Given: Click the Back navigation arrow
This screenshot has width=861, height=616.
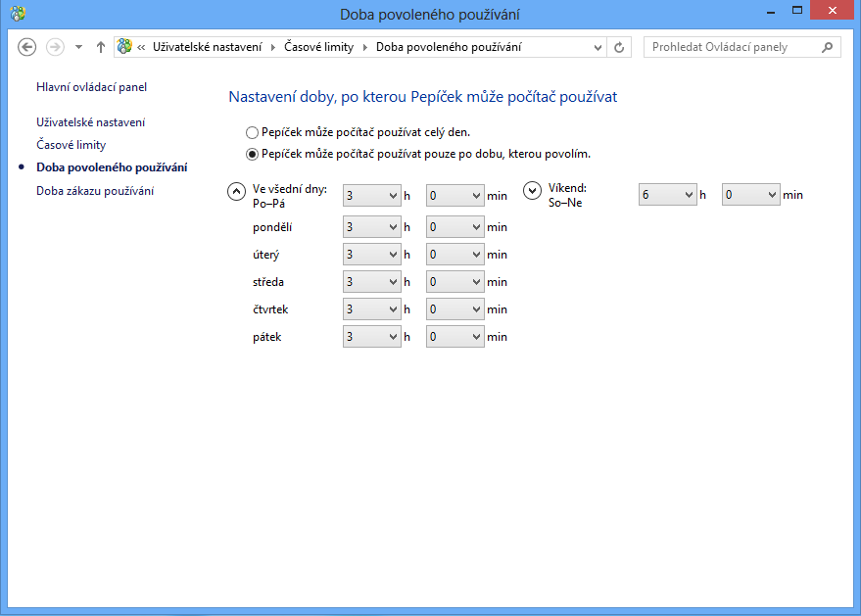Looking at the screenshot, I should 27,47.
